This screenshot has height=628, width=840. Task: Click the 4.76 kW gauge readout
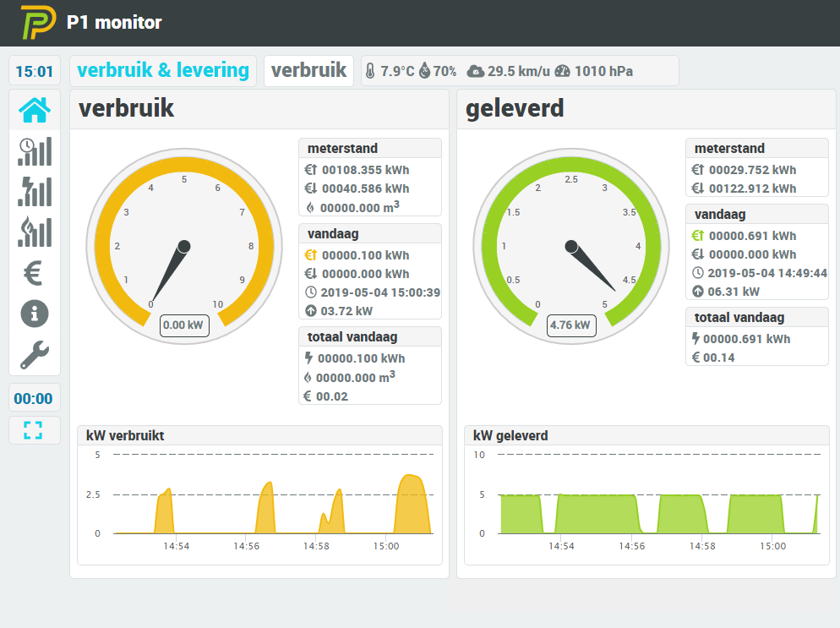(571, 325)
